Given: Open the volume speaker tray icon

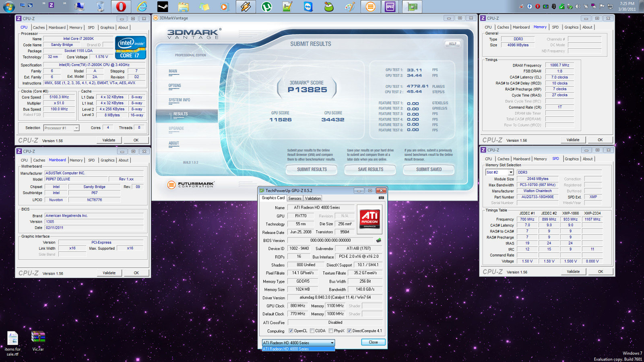Looking at the screenshot, I should (x=578, y=6).
